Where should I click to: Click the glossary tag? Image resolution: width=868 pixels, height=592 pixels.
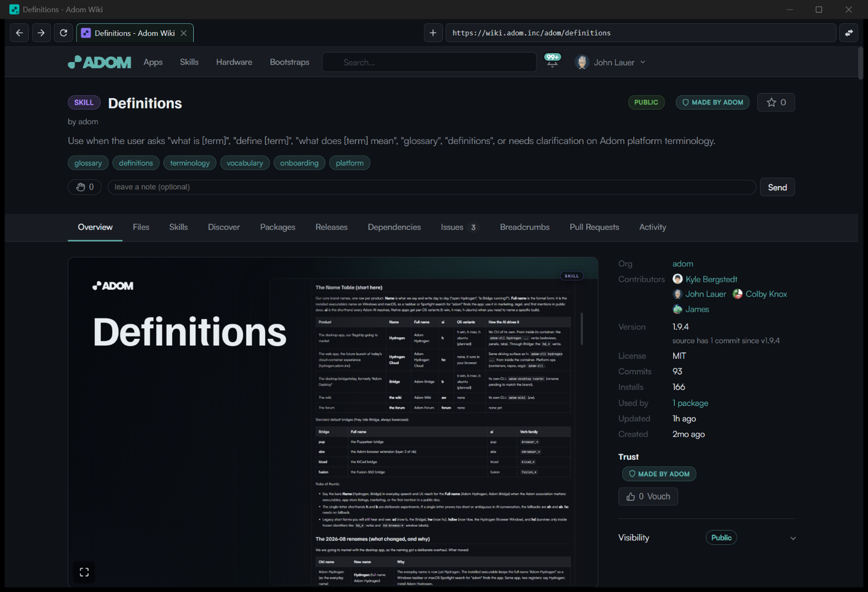[88, 163]
